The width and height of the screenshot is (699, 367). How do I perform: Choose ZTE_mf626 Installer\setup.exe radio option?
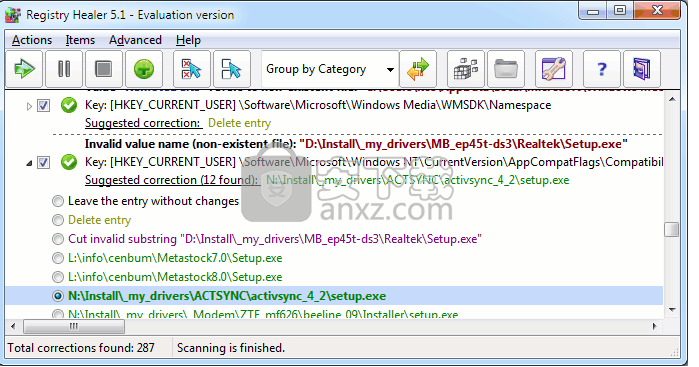pyautogui.click(x=58, y=314)
